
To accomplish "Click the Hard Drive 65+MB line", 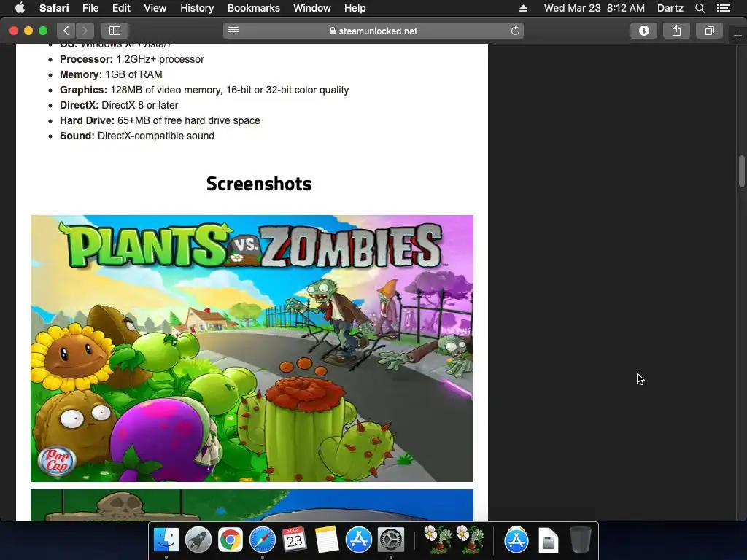I will click(x=160, y=120).
